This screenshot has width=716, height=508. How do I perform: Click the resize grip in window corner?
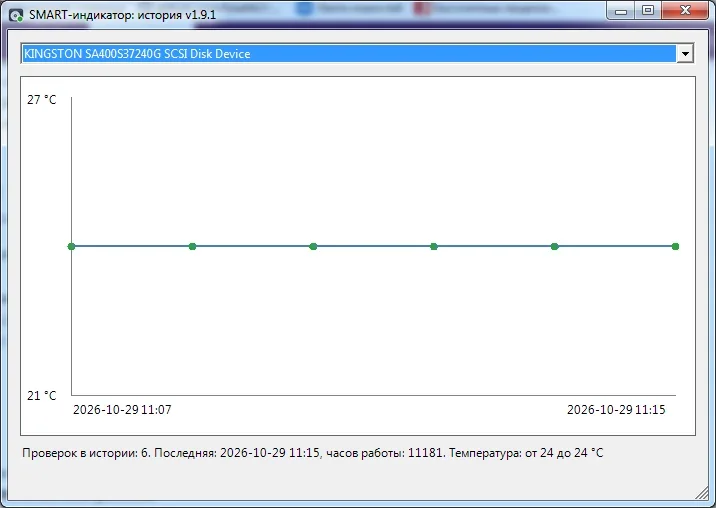[702, 493]
